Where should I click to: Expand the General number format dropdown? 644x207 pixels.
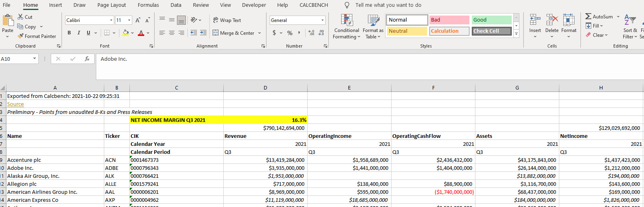click(x=322, y=20)
